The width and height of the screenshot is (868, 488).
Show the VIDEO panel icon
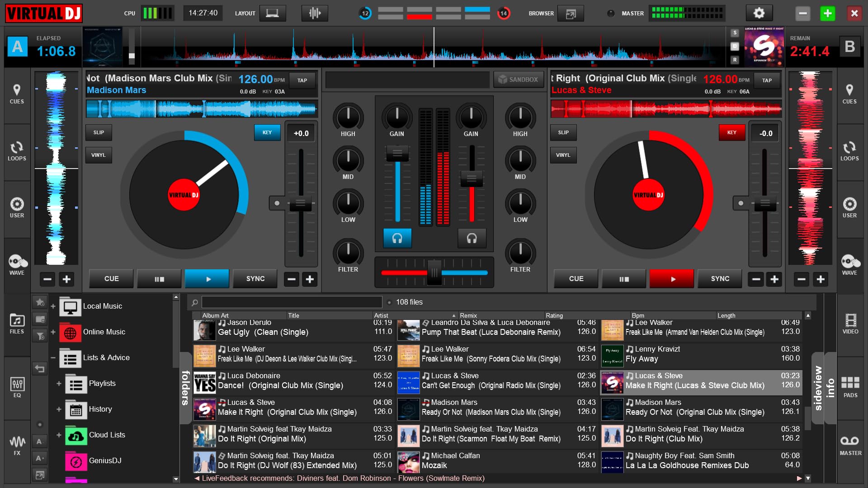click(x=850, y=324)
